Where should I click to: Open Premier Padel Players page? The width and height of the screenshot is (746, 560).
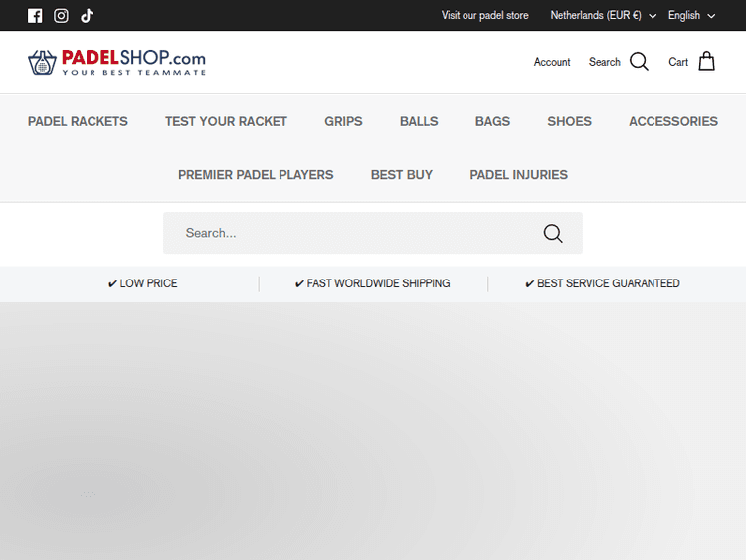tap(256, 174)
